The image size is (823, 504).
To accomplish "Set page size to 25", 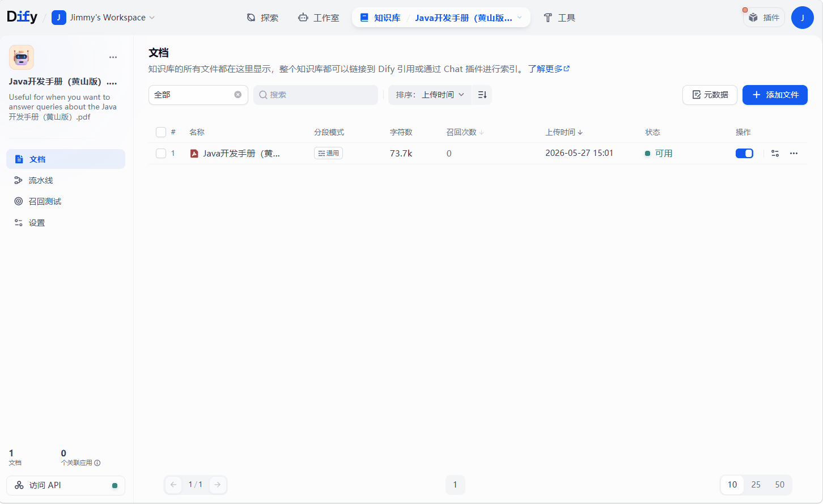I will pos(756,485).
